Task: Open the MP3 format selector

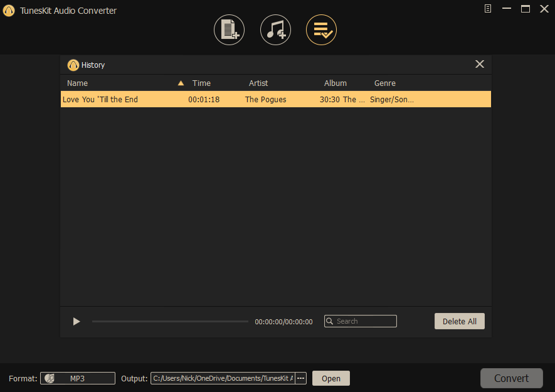Action: pos(77,378)
